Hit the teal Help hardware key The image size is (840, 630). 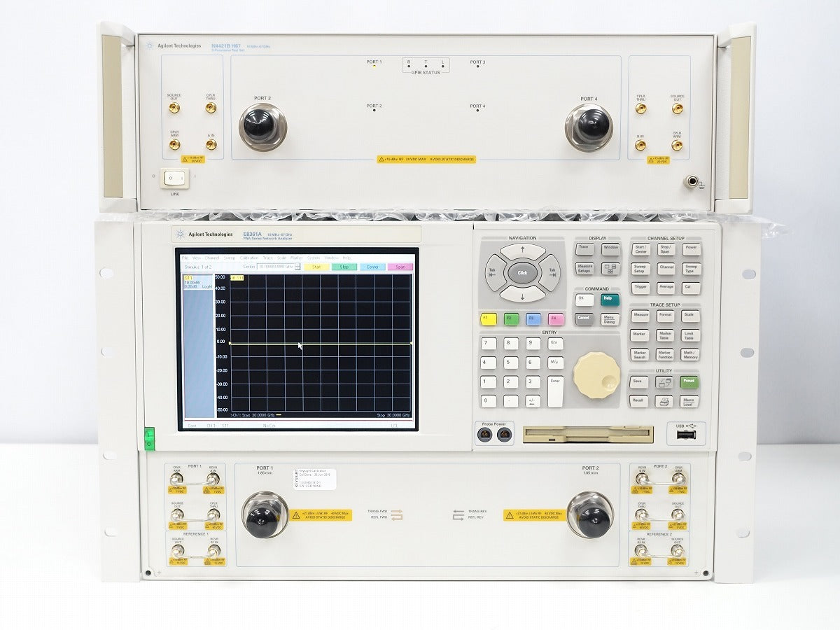(610, 299)
